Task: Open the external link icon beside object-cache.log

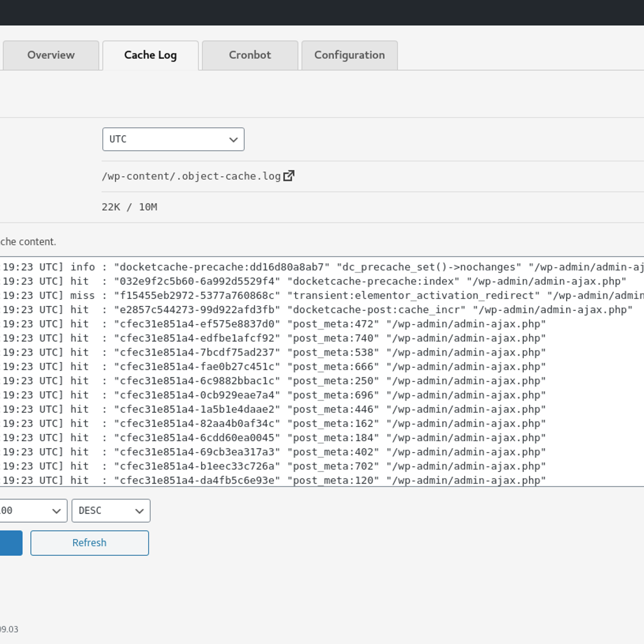Action: [289, 176]
